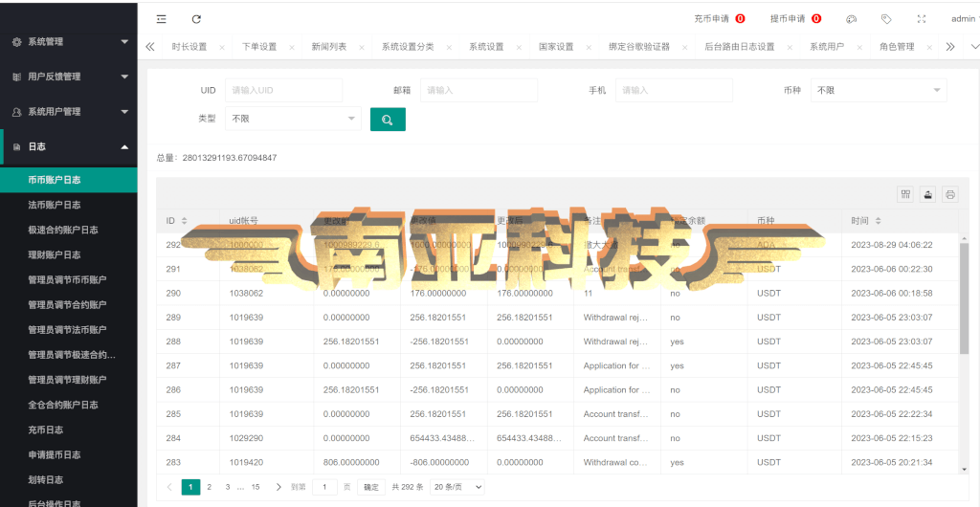Close the 绑定谷歌验证器 tab

tap(685, 48)
